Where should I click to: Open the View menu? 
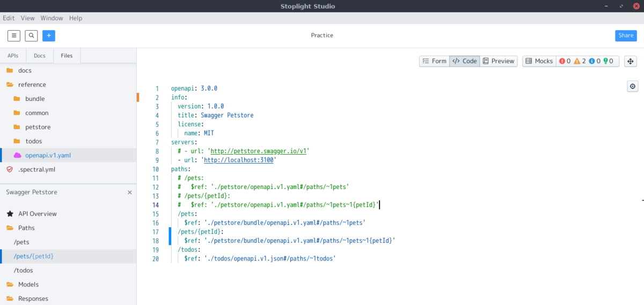point(27,18)
